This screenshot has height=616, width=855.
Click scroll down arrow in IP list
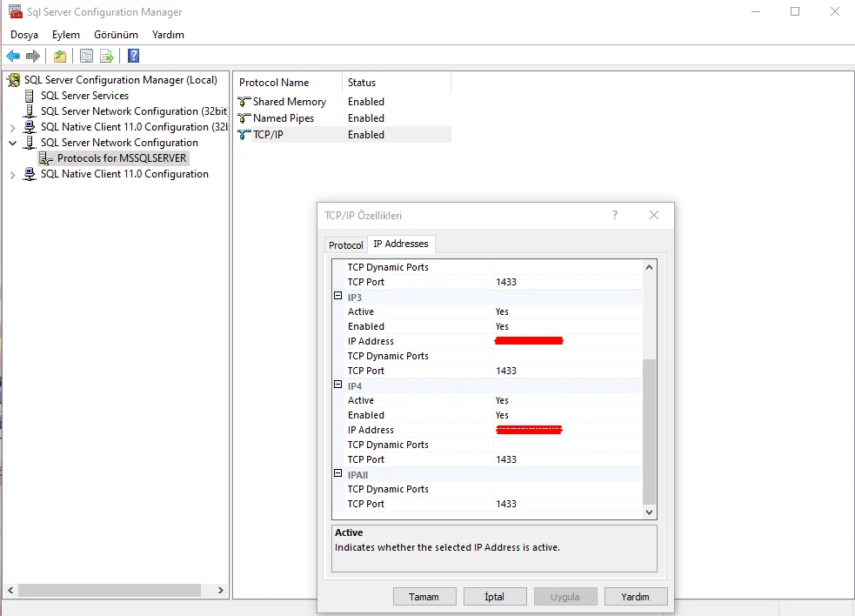click(649, 512)
